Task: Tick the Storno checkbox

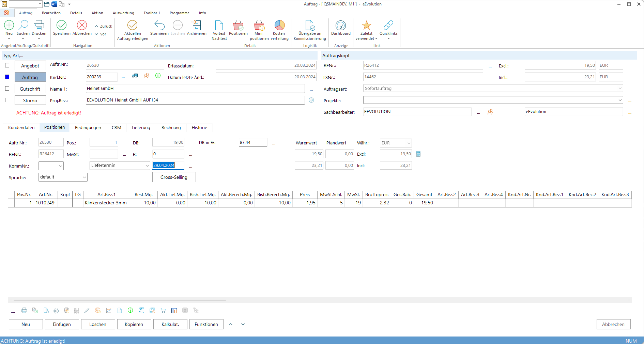Action: coord(7,100)
